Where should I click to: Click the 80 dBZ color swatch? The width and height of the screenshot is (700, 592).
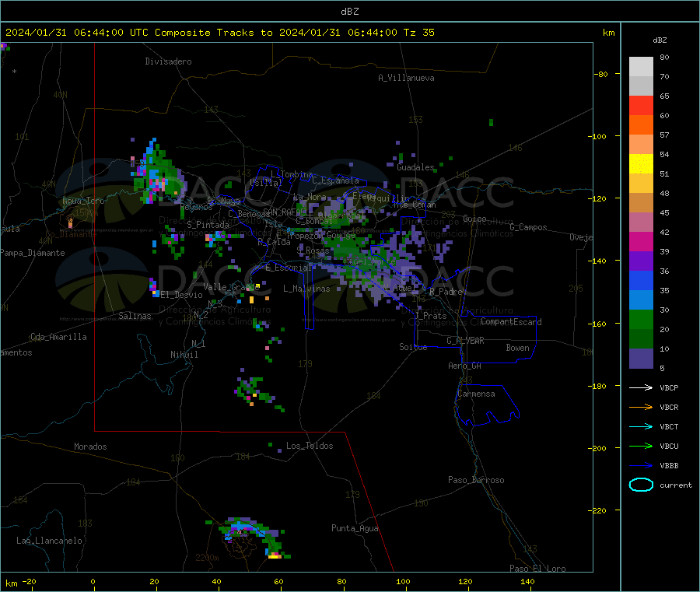point(641,67)
